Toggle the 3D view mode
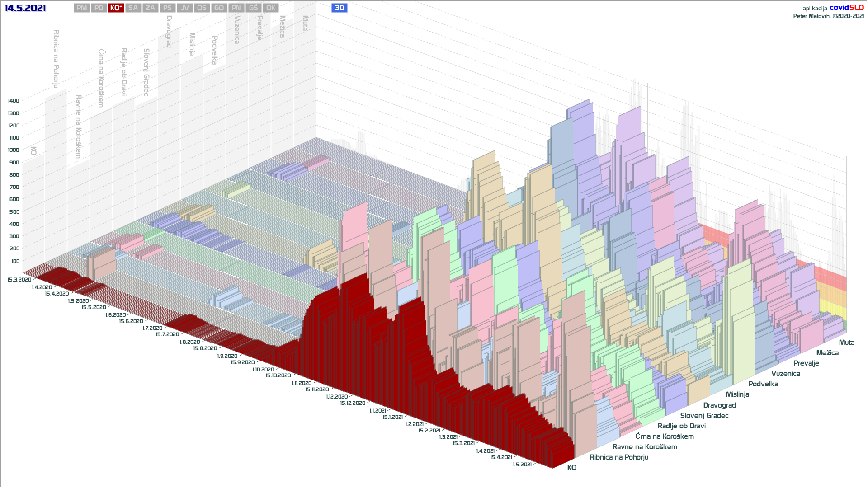Viewport: 868px width, 488px height. [x=340, y=8]
